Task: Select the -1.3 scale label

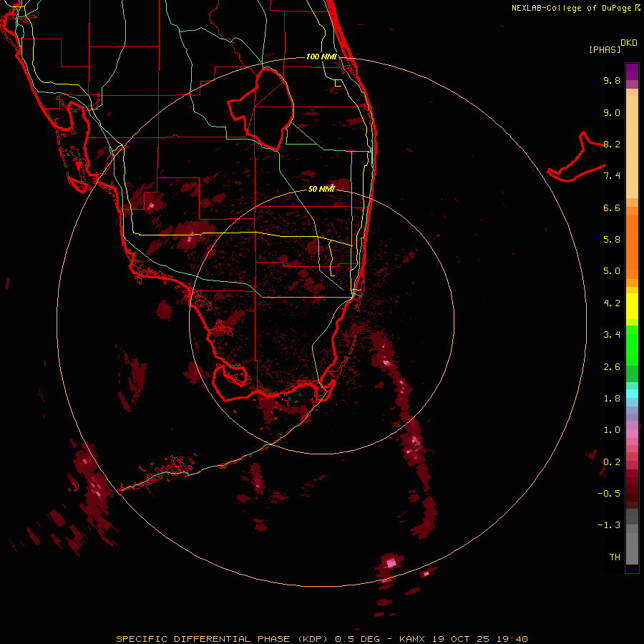Action: click(609, 525)
